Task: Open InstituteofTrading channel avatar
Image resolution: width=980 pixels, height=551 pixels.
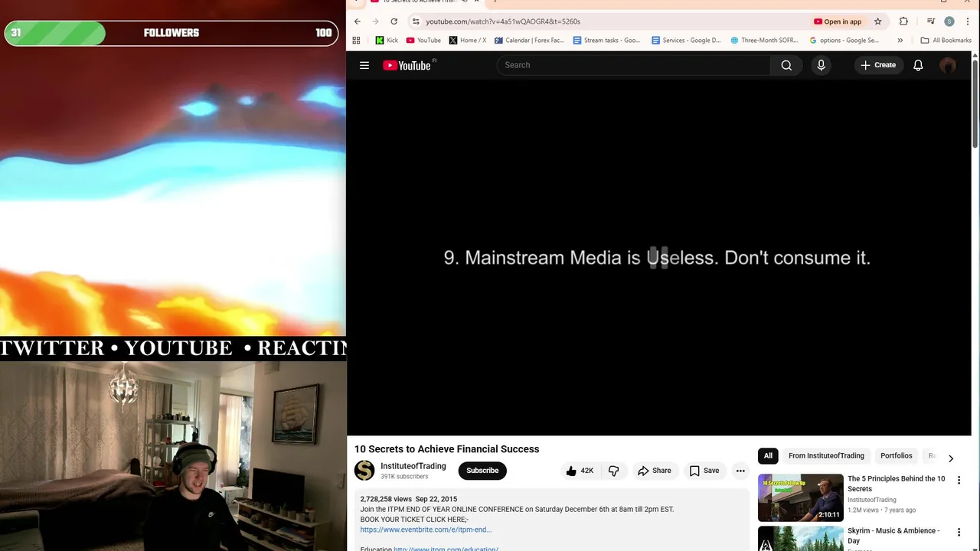Action: point(364,471)
